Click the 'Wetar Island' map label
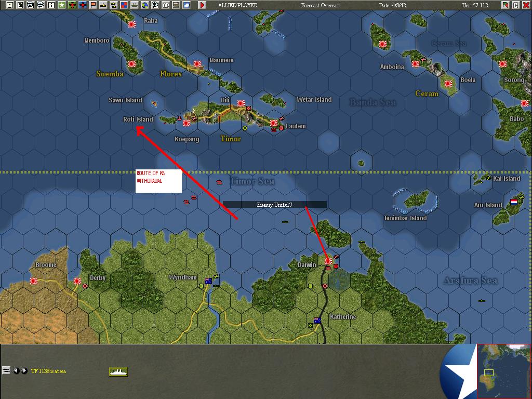 [x=314, y=100]
